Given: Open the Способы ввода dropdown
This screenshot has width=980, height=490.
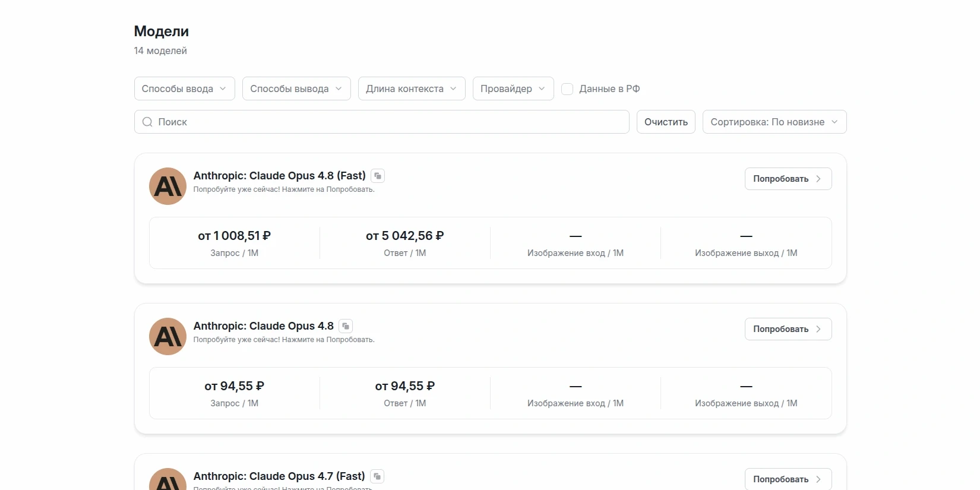Looking at the screenshot, I should click(x=185, y=88).
